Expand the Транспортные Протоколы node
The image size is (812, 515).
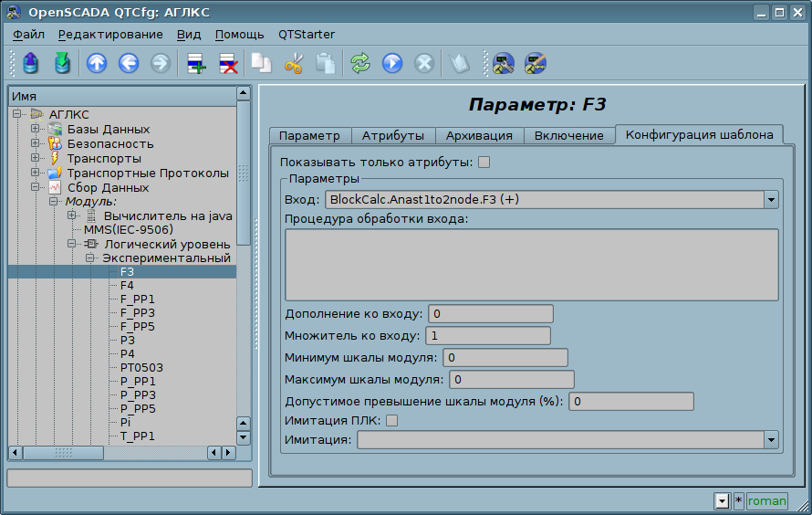(x=35, y=172)
